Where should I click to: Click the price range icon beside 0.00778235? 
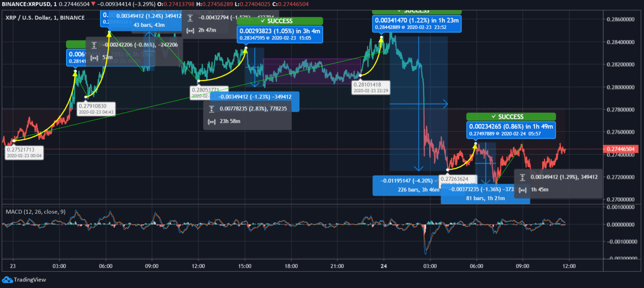[212, 109]
